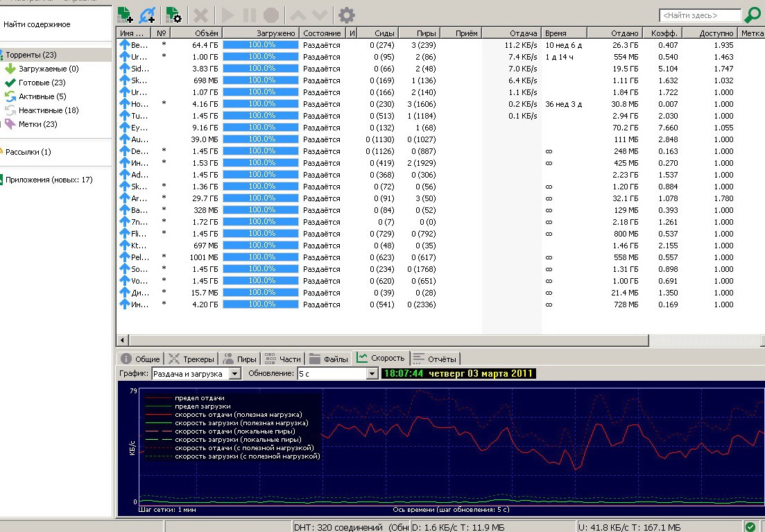
Task: Click the Stop torrent icon
Action: click(271, 15)
